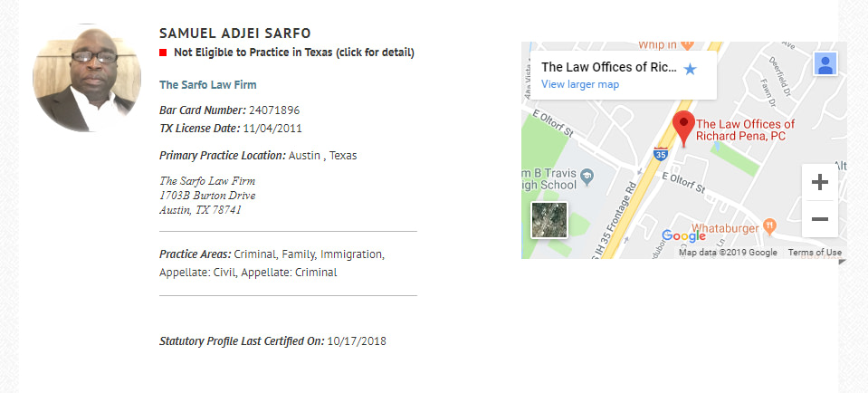Click the attorney profile photo
Screen dimensions: 868x393
87,78
